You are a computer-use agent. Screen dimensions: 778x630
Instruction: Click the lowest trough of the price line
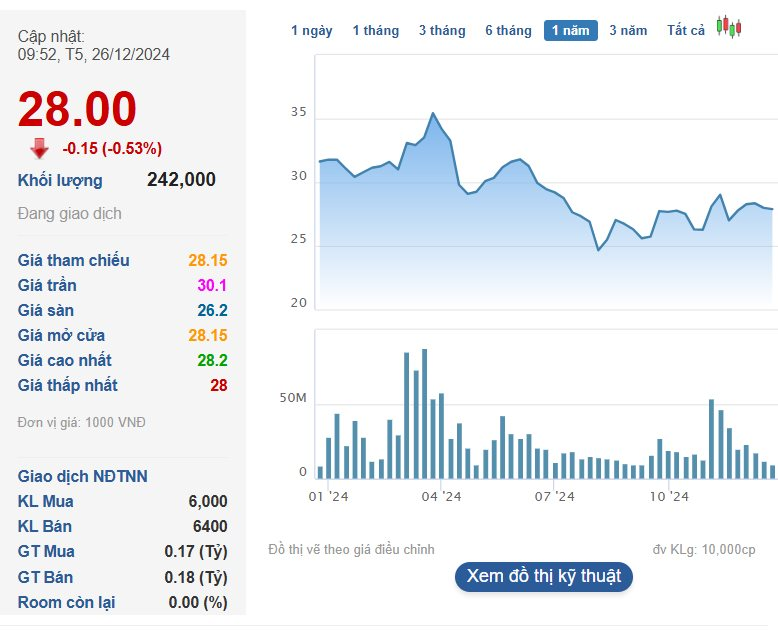598,249
